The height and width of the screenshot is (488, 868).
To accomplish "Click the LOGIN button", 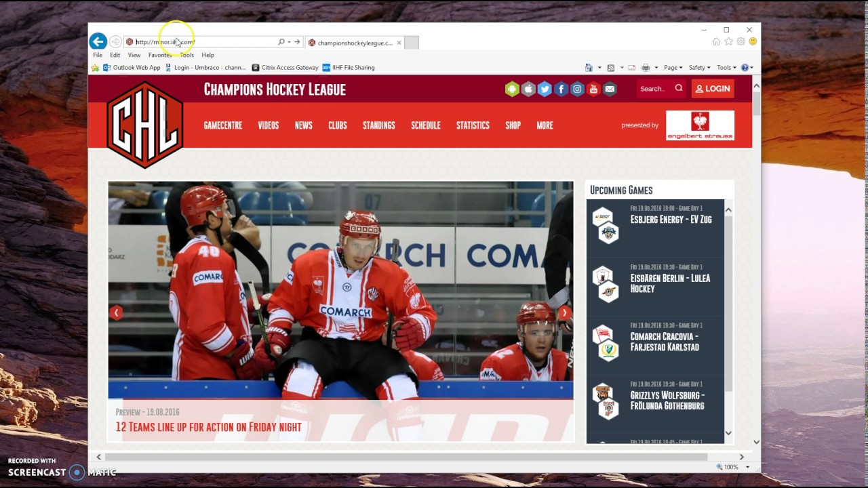I will [713, 89].
